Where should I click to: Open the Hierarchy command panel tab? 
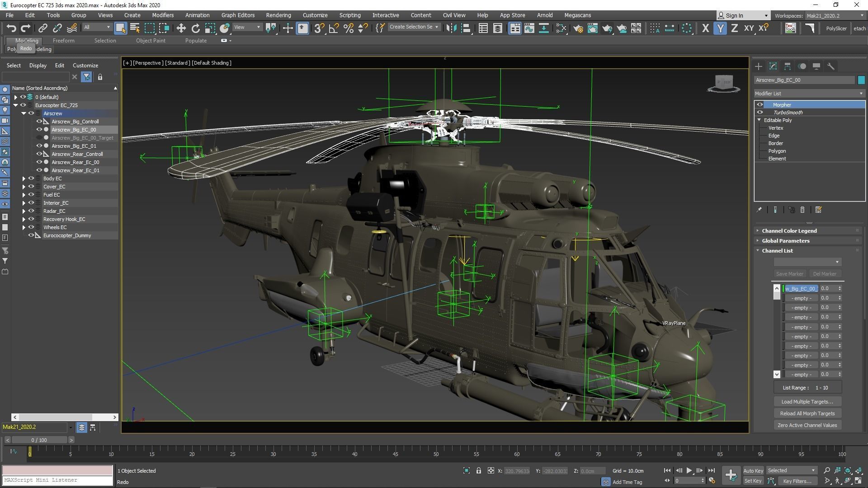coord(787,66)
